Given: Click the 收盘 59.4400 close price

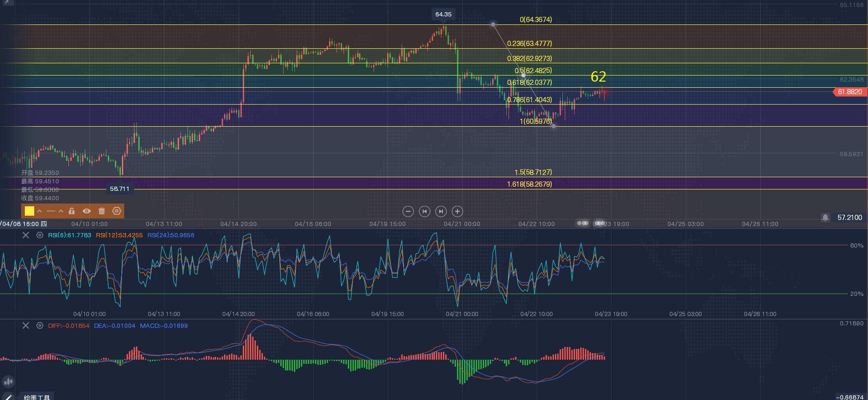Looking at the screenshot, I should point(40,198).
